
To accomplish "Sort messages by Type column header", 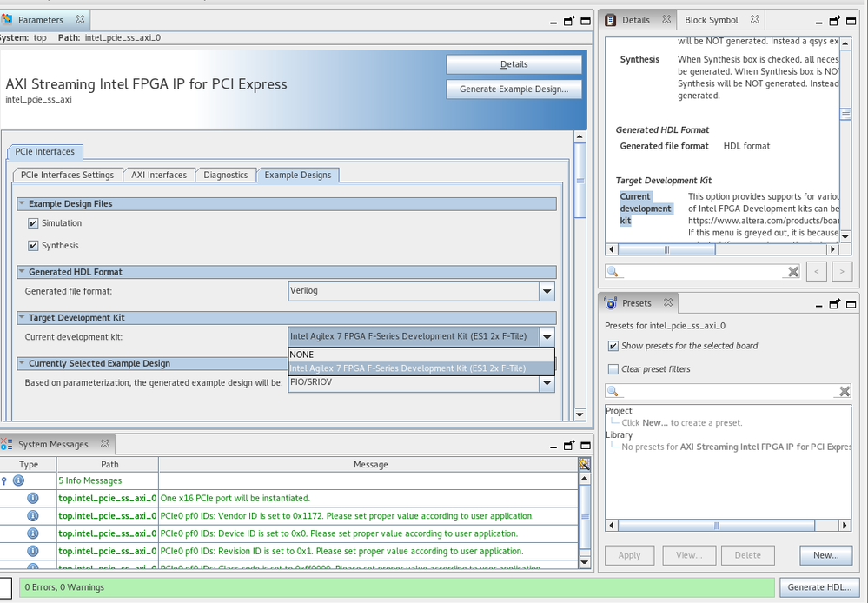I will pos(28,465).
